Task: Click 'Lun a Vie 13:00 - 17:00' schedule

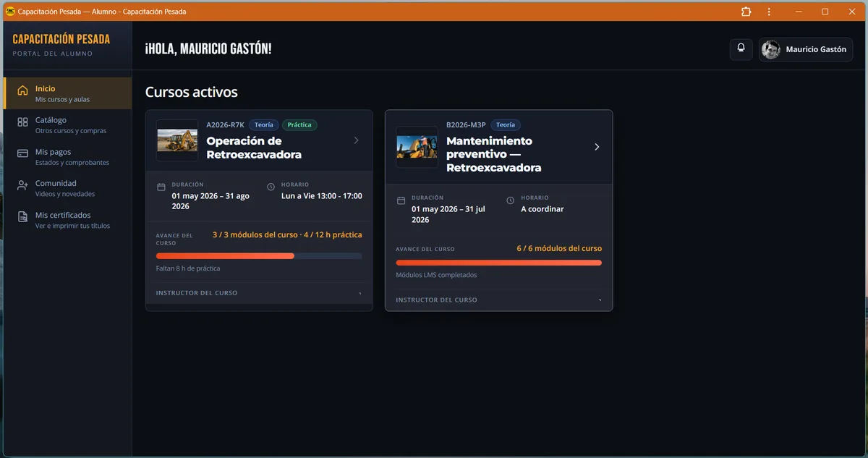Action: click(x=322, y=196)
